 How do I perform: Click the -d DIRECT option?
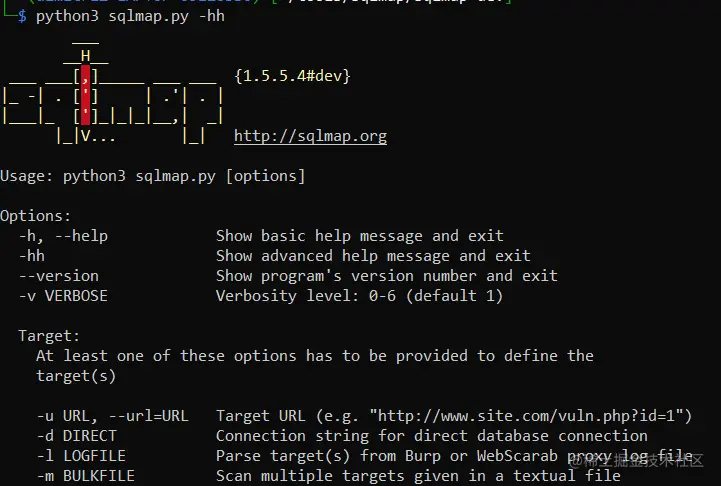(x=77, y=435)
